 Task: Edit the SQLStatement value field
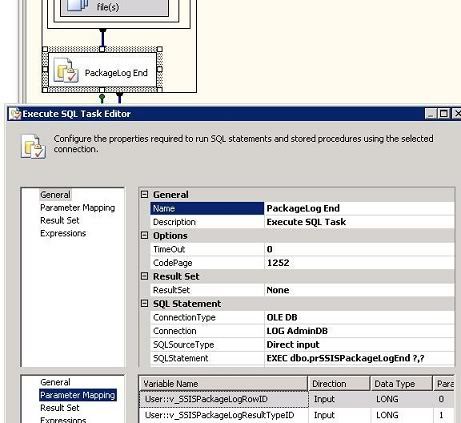point(359,358)
